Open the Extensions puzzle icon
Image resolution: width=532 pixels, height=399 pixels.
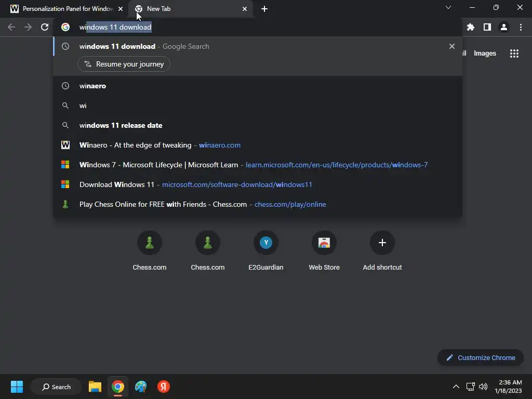[471, 27]
